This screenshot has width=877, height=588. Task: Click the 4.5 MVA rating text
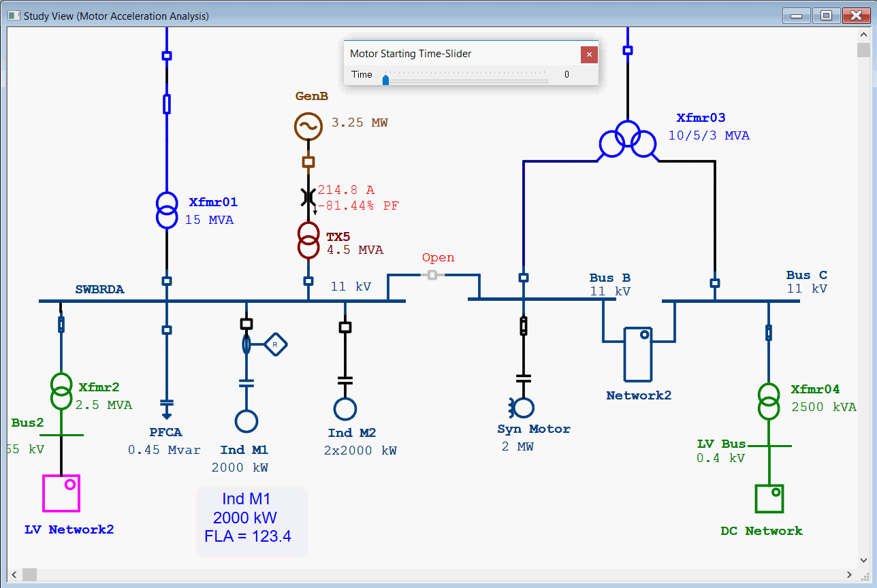coord(355,250)
